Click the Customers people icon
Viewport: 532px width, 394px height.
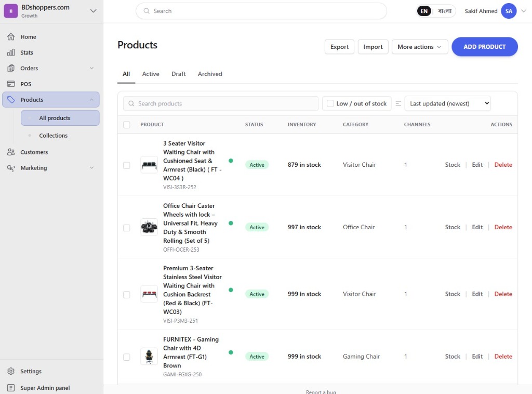pyautogui.click(x=11, y=152)
